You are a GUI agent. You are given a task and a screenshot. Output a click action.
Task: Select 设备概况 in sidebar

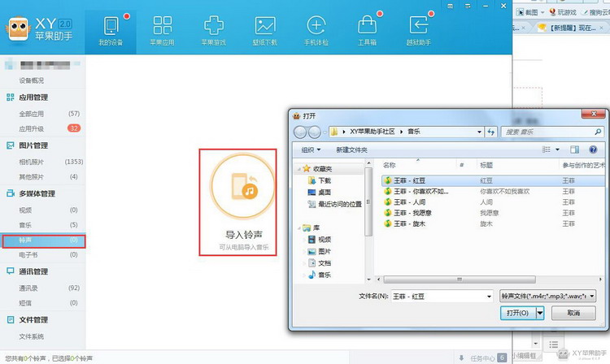pyautogui.click(x=32, y=80)
